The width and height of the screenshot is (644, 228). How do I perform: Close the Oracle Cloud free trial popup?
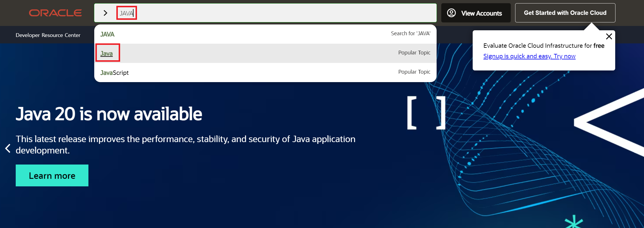(609, 36)
